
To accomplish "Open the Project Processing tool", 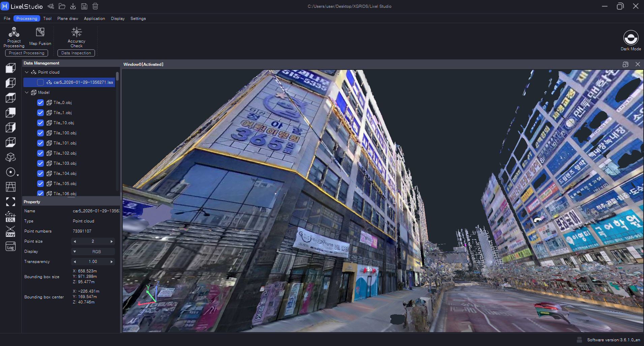I will click(14, 37).
